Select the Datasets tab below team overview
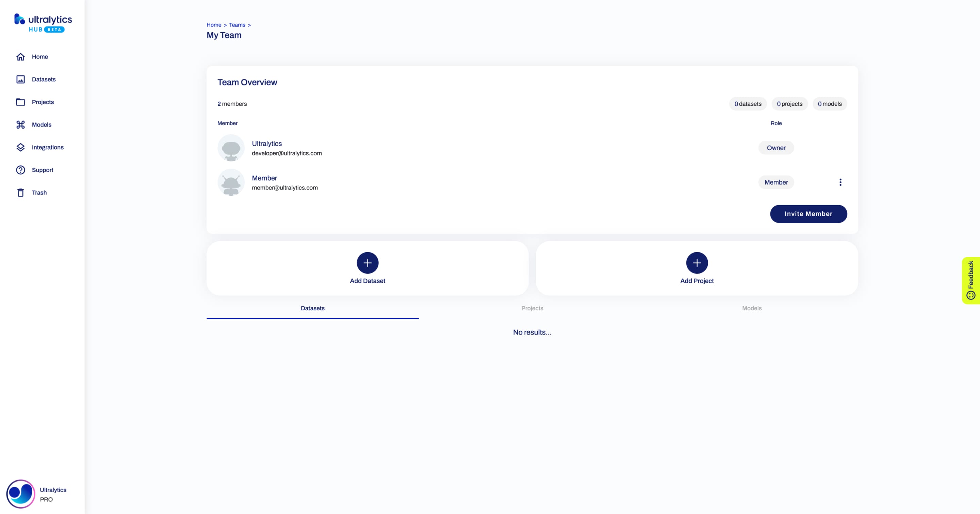The image size is (980, 514). coord(312,308)
